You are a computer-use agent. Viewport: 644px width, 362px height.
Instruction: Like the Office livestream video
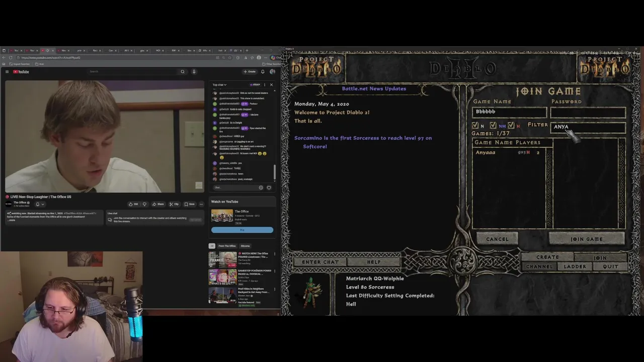click(133, 204)
